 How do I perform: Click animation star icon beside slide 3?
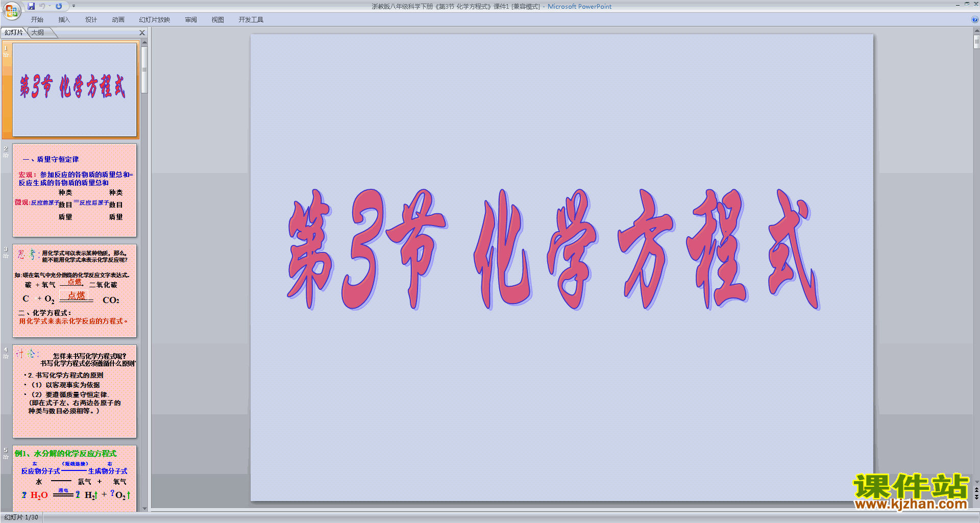click(6, 256)
